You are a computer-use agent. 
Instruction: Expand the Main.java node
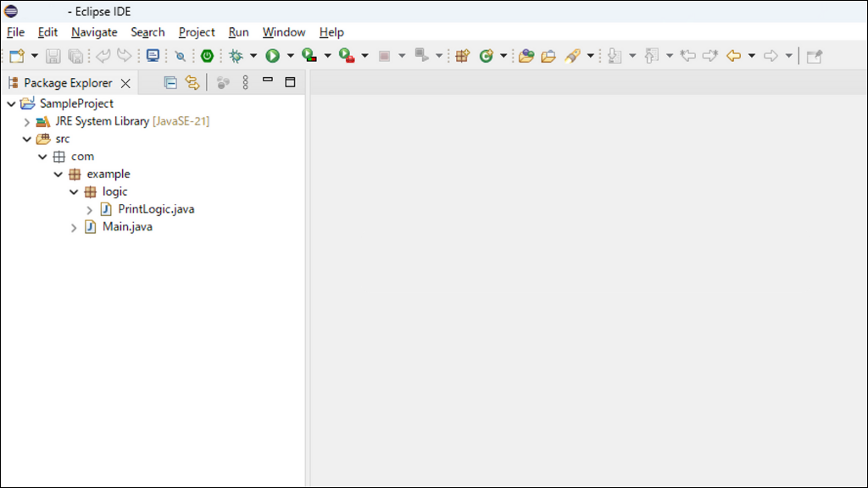coord(74,227)
